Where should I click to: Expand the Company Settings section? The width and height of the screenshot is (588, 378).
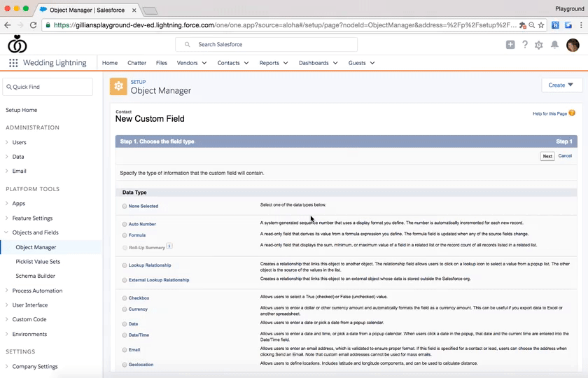(7, 366)
